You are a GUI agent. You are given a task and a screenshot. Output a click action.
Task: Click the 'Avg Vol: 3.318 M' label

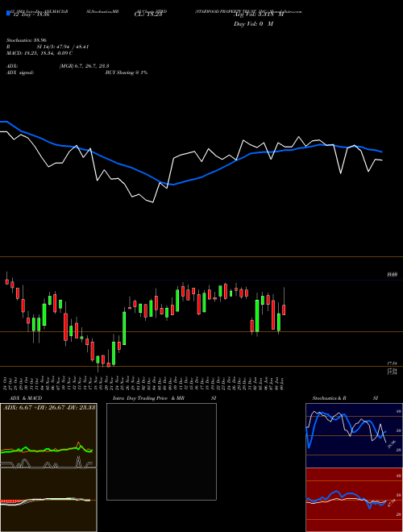(258, 15)
